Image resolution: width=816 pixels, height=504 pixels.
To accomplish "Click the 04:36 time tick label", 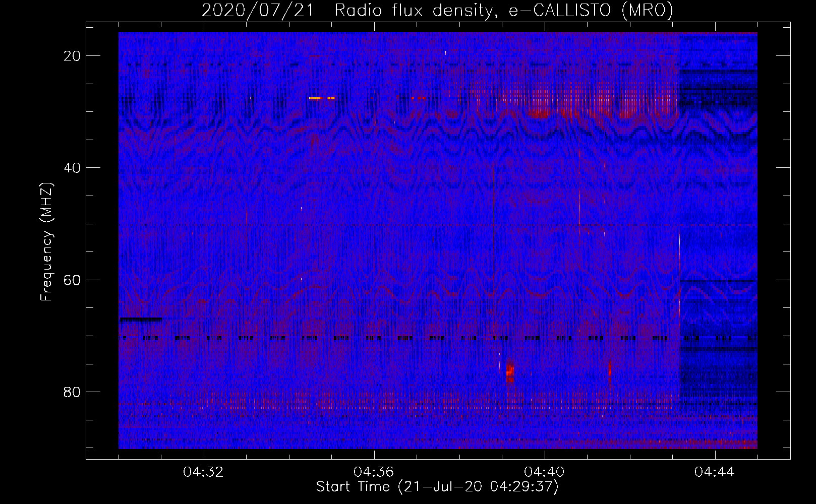I will point(374,472).
